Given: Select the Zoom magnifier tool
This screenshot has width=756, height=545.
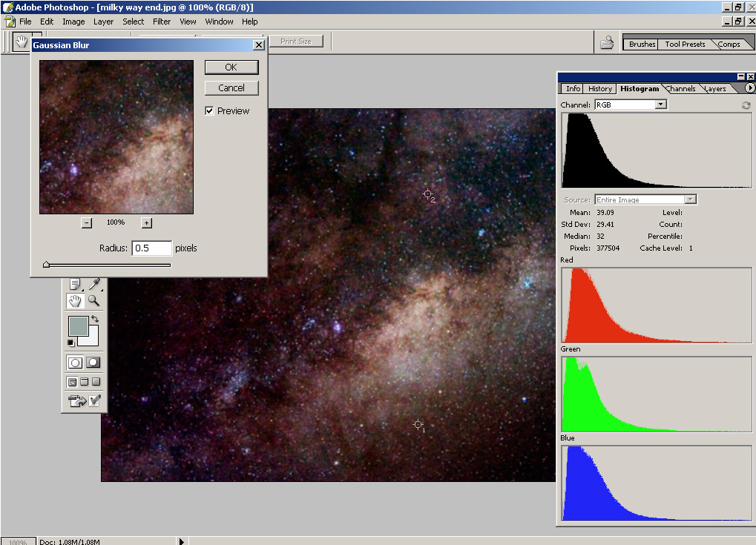Looking at the screenshot, I should [x=93, y=300].
